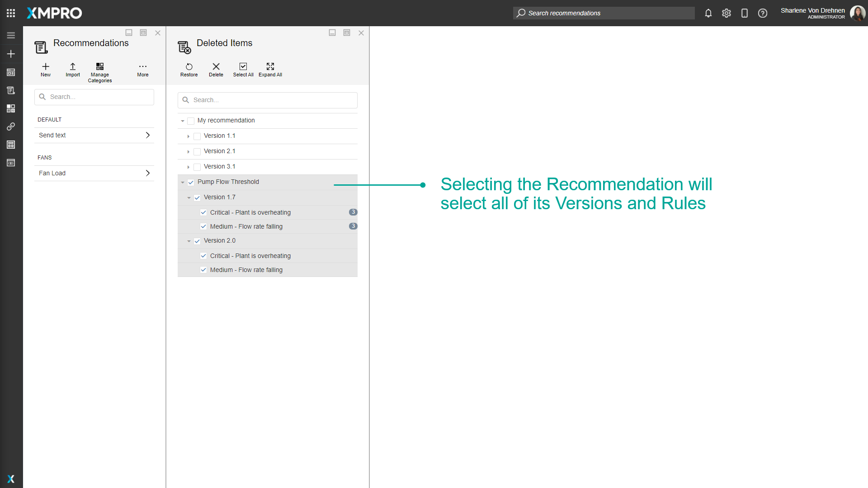Uncheck Critical - Plant is overheating under Version 1.7

pos(203,212)
